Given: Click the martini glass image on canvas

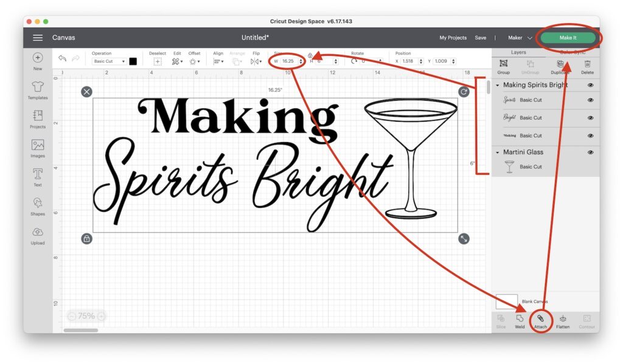Looking at the screenshot, I should (x=411, y=159).
